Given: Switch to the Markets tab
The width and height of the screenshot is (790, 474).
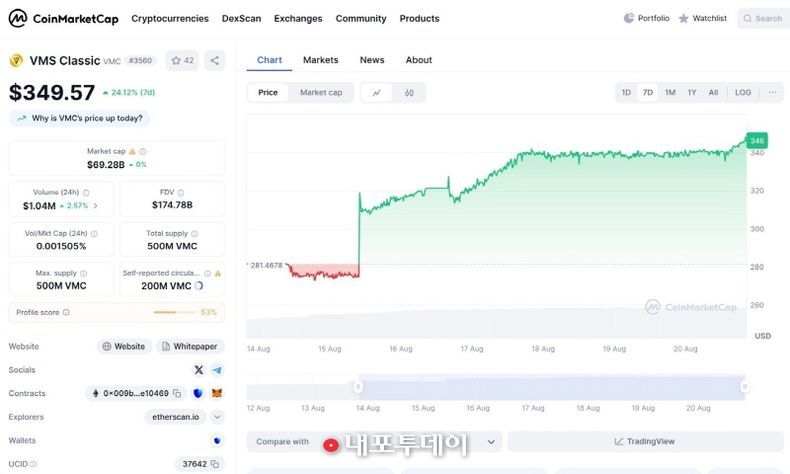Looking at the screenshot, I should click(320, 60).
